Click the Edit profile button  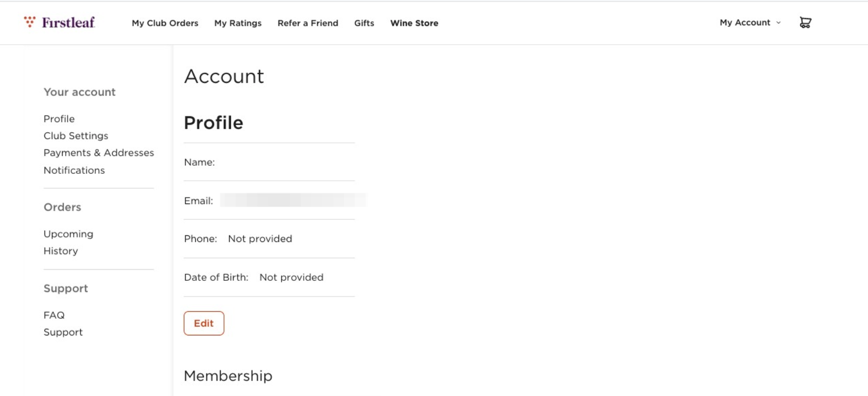pos(204,323)
